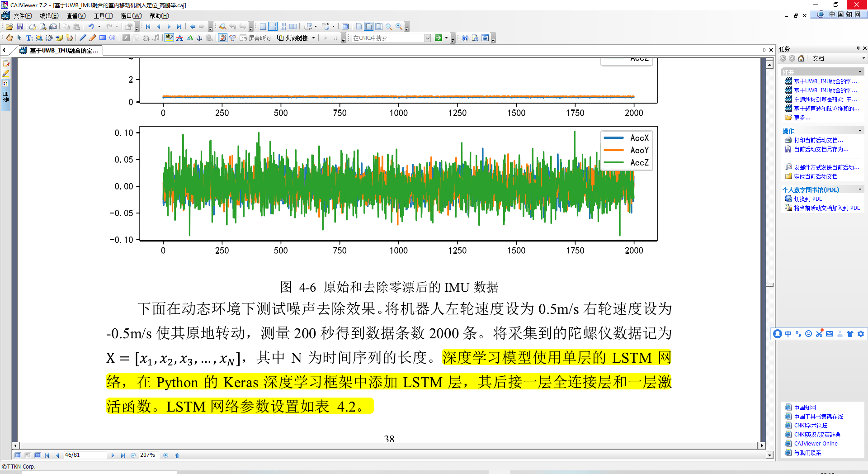Activate the 屏幕取词 screen word capture
This screenshot has height=474, width=868.
point(253,38)
